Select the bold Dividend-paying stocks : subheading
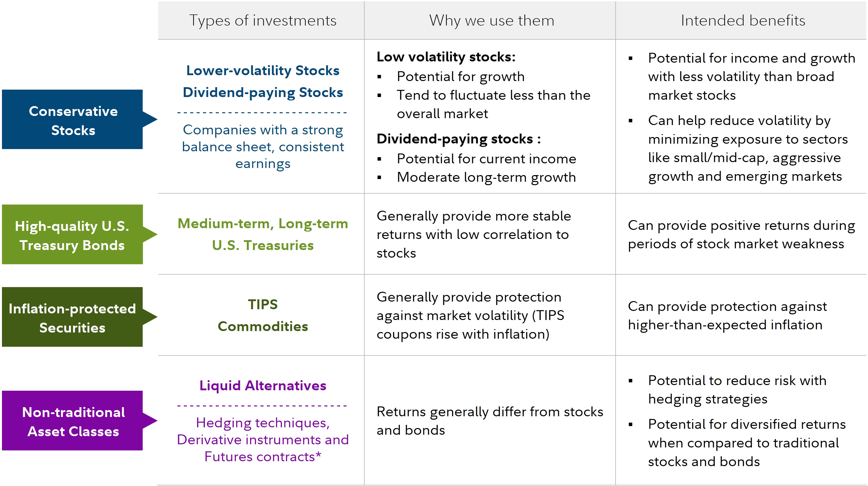This screenshot has height=486, width=868. [x=458, y=139]
